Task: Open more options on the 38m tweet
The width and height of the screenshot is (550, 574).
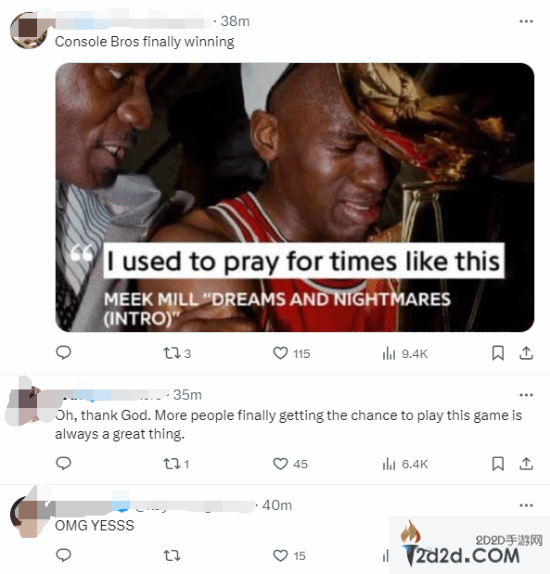Action: click(526, 21)
